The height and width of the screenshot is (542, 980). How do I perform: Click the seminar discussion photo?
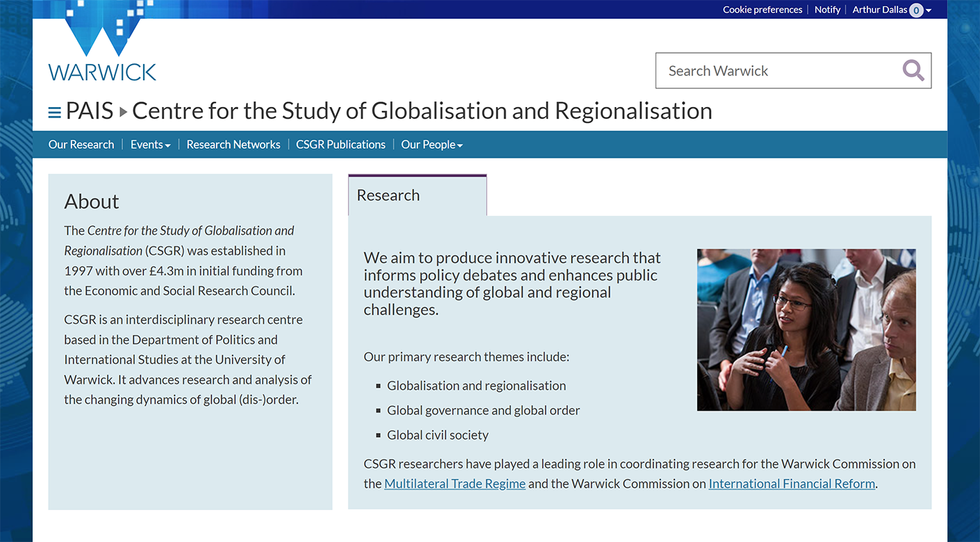point(806,329)
